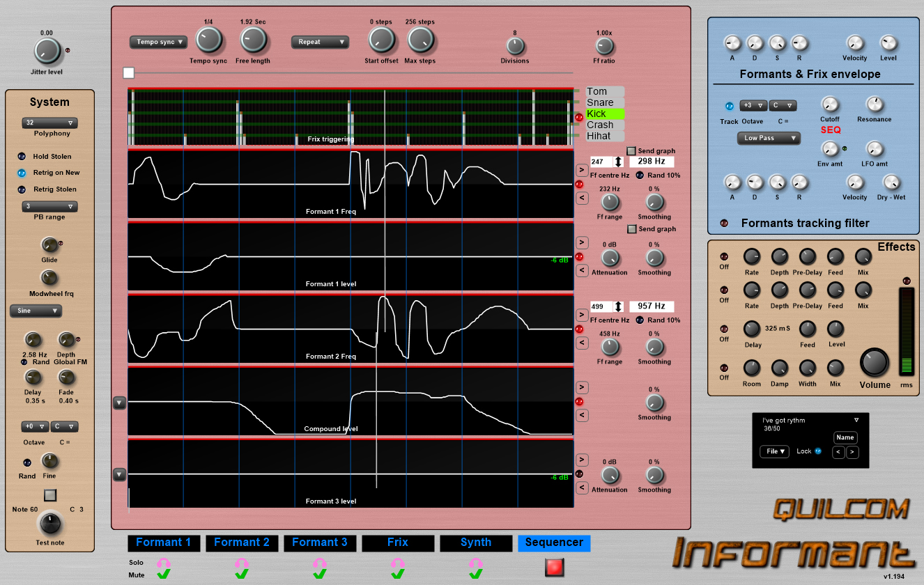The height and width of the screenshot is (585, 924).
Task: Toggle the preset Lock LED
Action: 818,451
